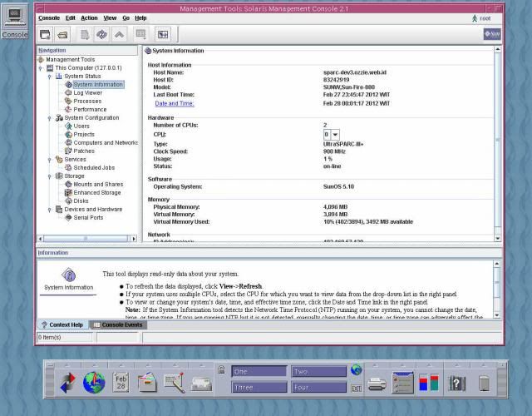The image size is (532, 416).
Task: Click the Up Level arrow toolbar icon
Action: tap(119, 34)
